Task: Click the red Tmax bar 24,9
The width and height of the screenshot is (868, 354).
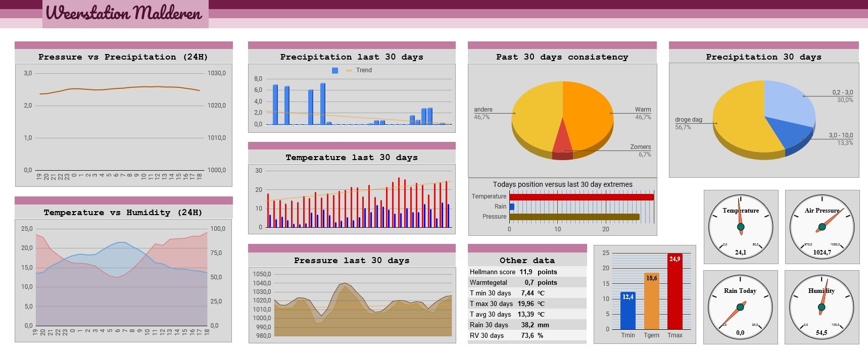Action: (x=675, y=291)
